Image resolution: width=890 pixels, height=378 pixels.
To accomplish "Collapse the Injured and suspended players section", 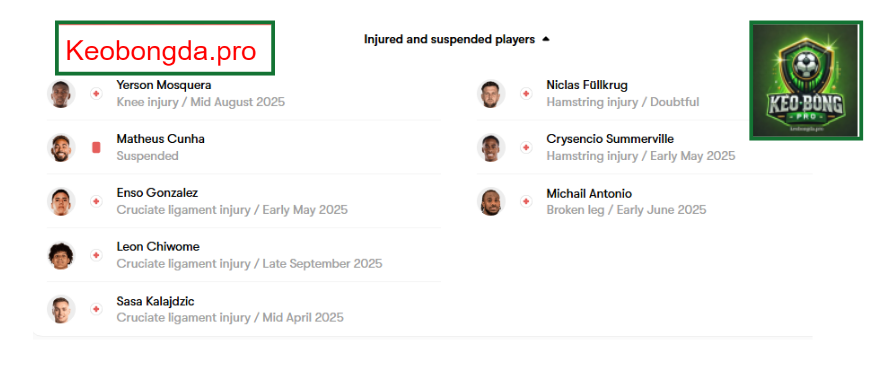I will 545,40.
